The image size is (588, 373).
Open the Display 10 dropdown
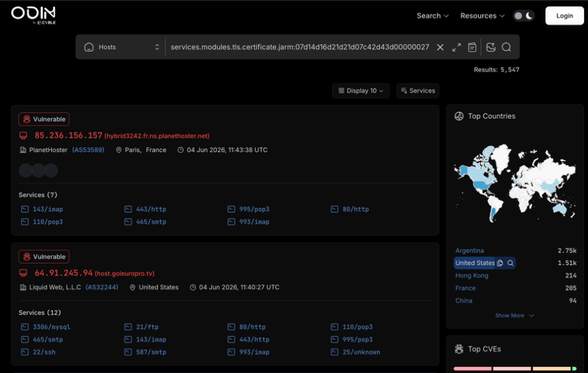tap(361, 91)
